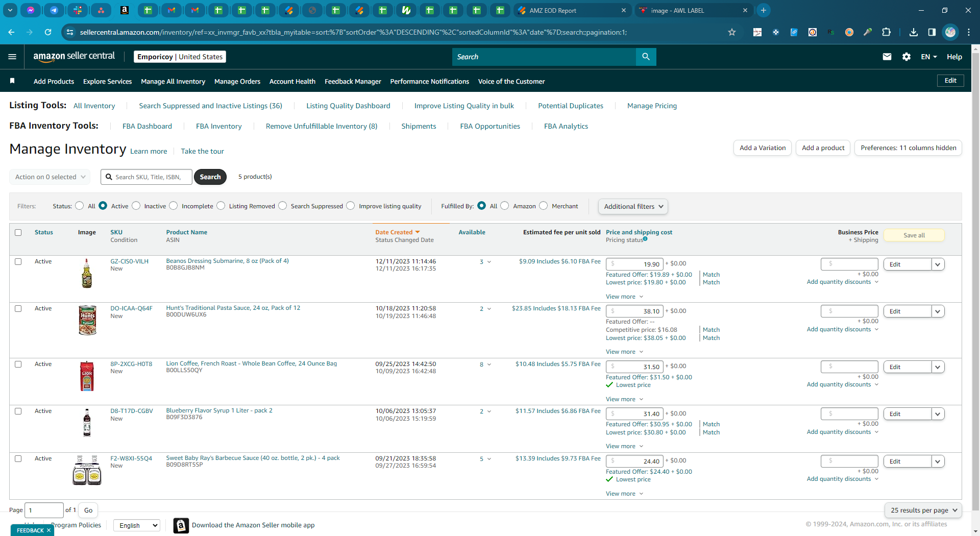Viewport: 980px width, 536px height.
Task: Select the All status radio button
Action: point(80,206)
